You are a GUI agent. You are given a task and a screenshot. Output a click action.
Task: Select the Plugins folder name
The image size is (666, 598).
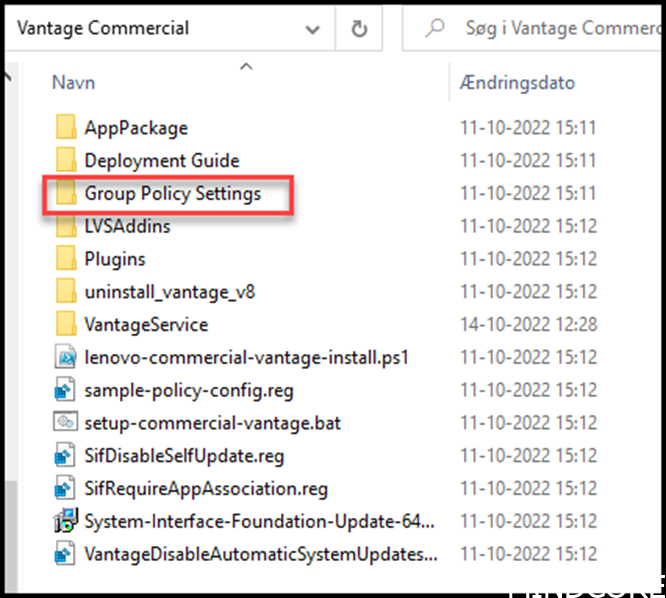[115, 259]
